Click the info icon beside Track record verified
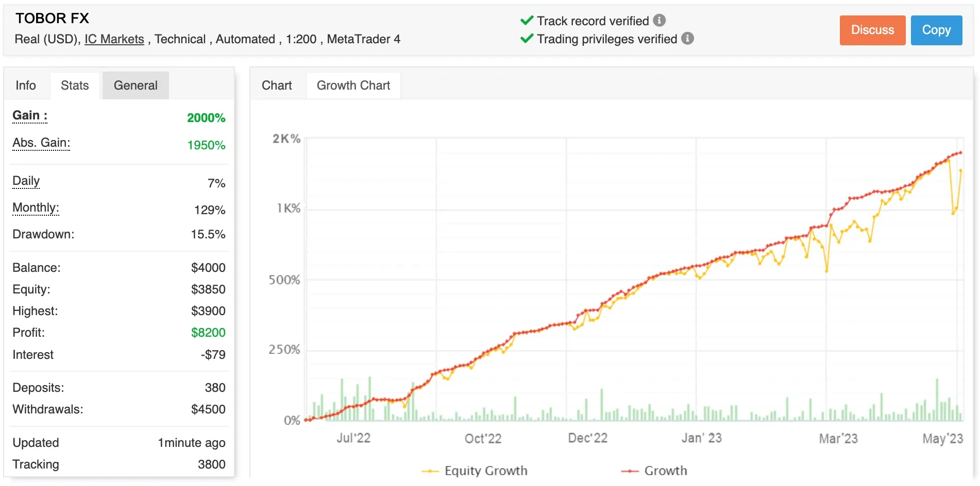The image size is (980, 486). click(x=658, y=21)
